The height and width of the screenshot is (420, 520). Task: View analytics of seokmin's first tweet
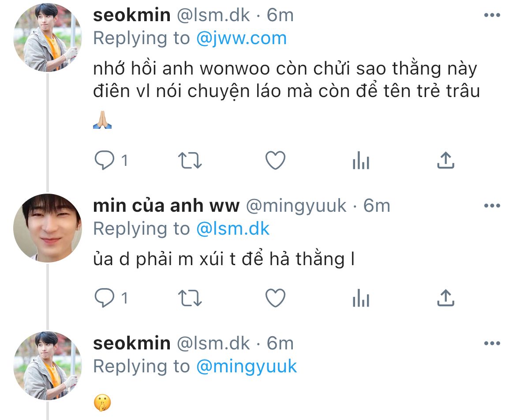point(361,160)
